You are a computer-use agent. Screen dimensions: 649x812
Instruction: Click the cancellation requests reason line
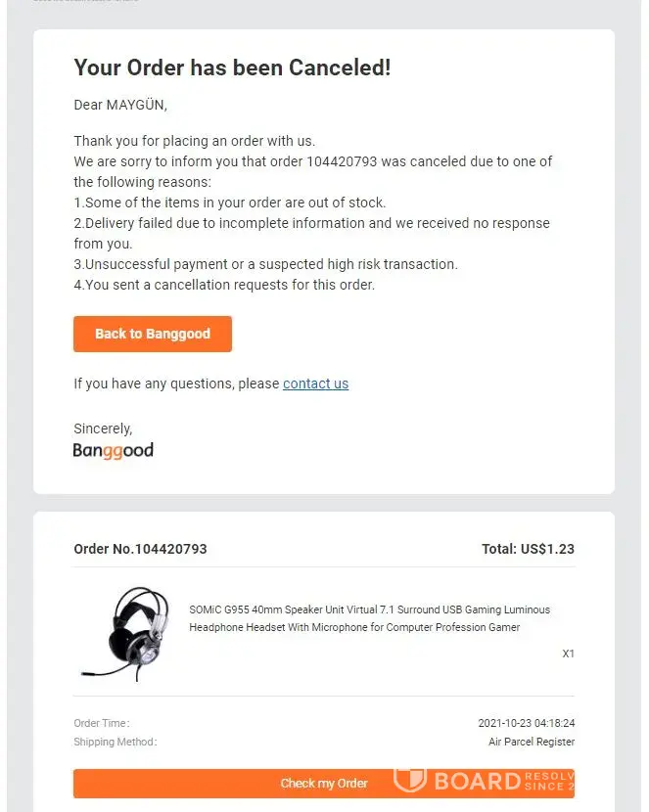pos(224,285)
